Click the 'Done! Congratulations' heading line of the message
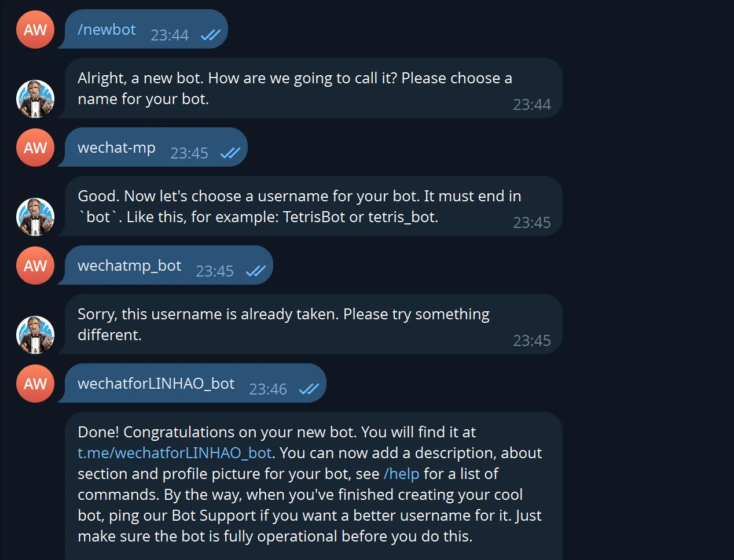 (277, 432)
